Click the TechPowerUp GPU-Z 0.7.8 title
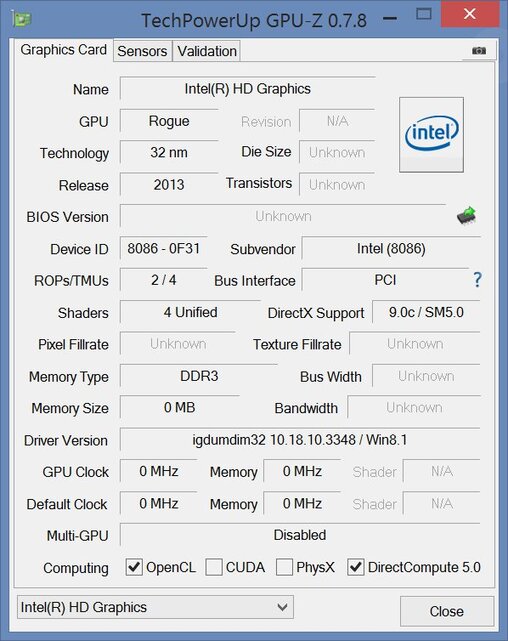Screen dimensions: 508x641 254,20
